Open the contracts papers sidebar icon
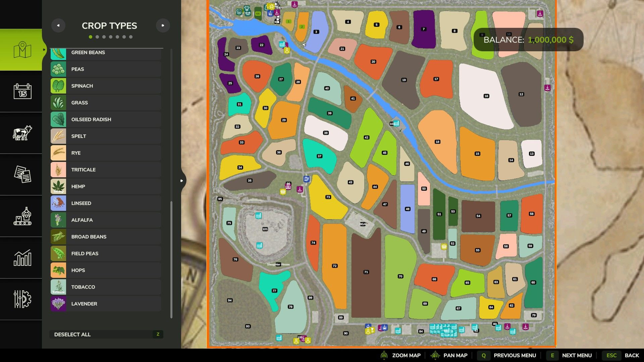This screenshot has height=362, width=644. click(x=22, y=174)
